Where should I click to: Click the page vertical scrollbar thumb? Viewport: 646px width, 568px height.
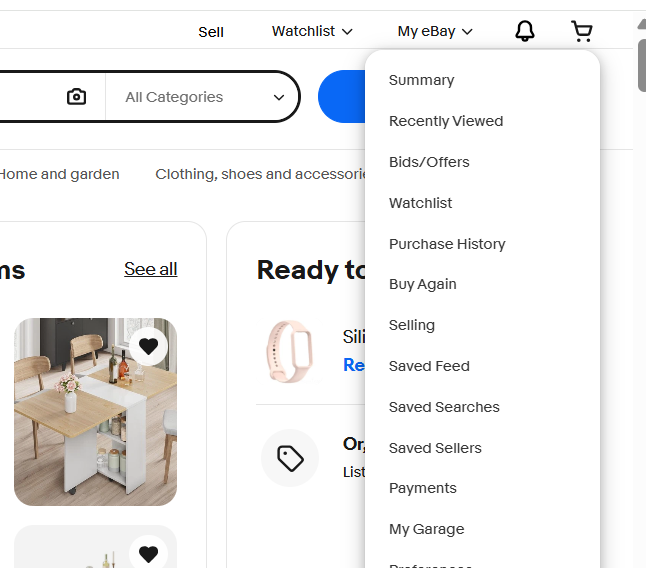tap(641, 65)
